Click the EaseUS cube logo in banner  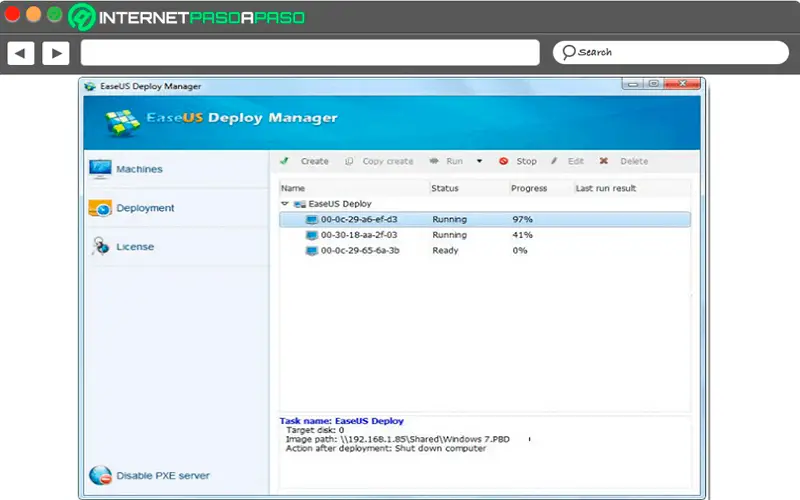point(122,122)
